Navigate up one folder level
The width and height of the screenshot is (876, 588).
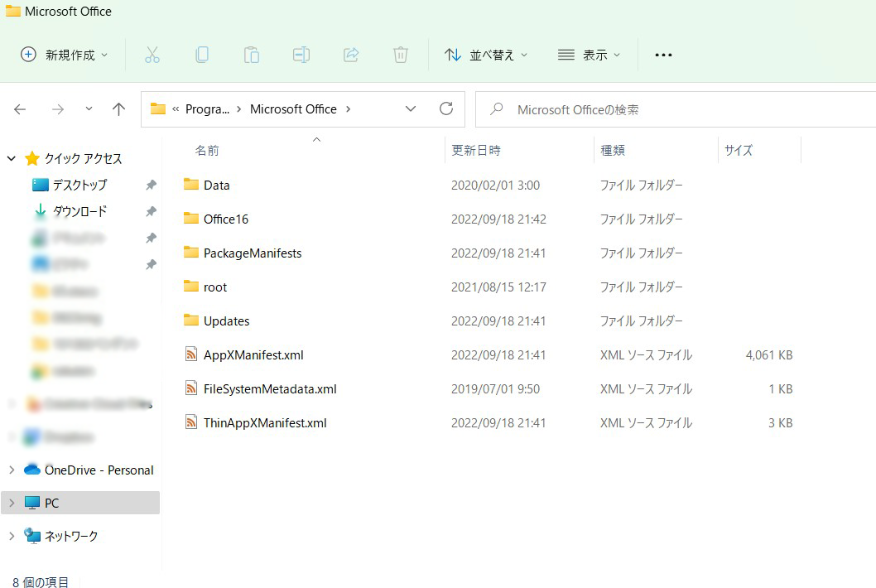118,109
